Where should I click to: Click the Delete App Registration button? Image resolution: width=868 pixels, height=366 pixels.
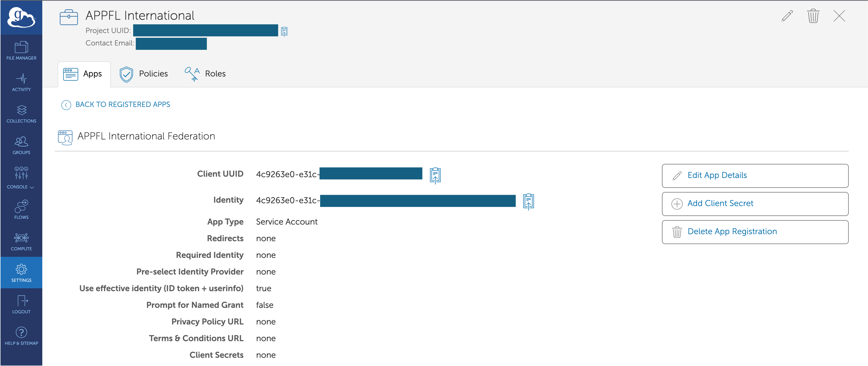pos(755,232)
